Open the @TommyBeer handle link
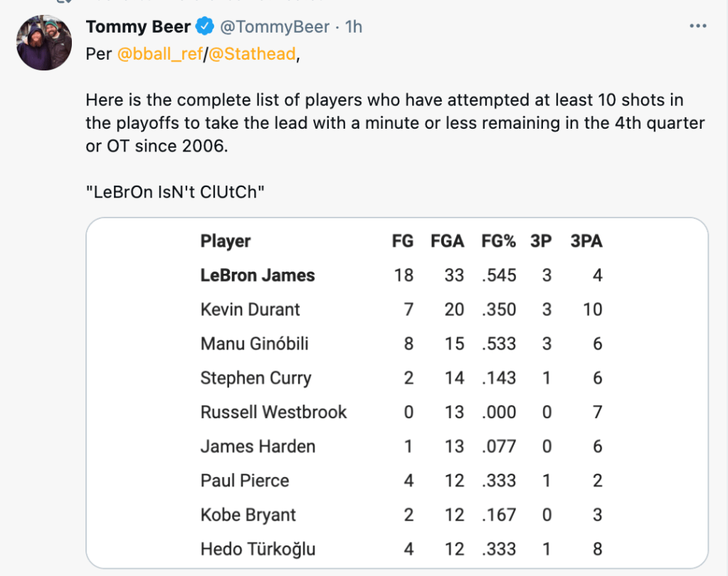728x576 pixels. point(275,27)
